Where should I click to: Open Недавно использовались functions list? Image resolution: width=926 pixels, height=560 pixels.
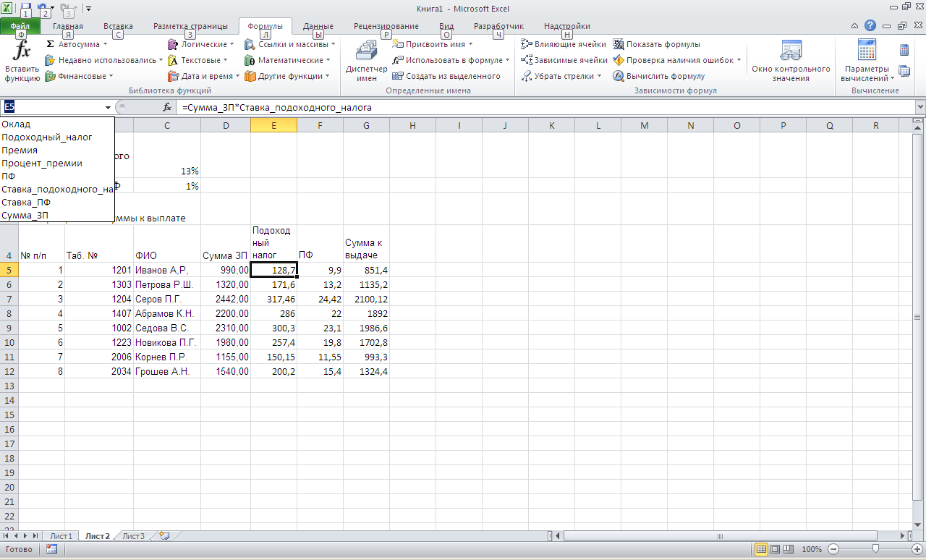click(x=103, y=60)
